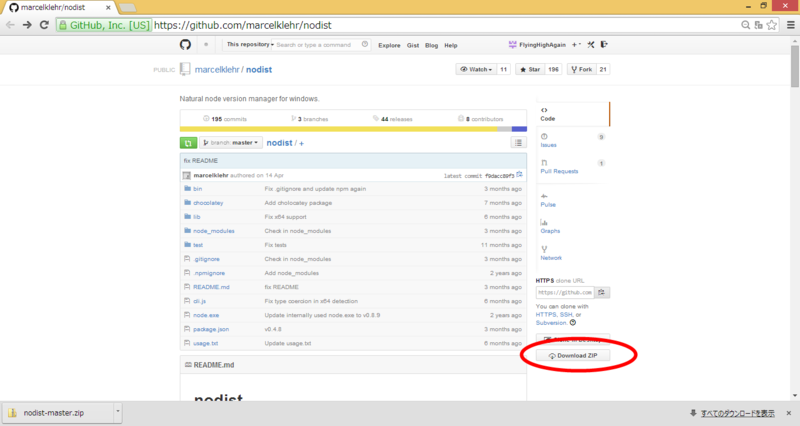Expand the create new plus dropdown
Image resolution: width=800 pixels, height=426 pixels.
coord(576,45)
